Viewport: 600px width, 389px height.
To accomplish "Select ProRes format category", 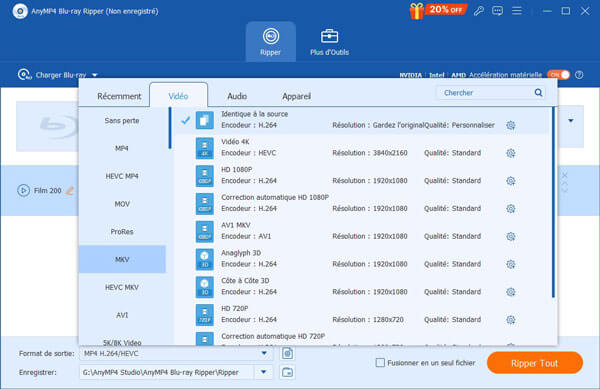I will click(x=122, y=232).
